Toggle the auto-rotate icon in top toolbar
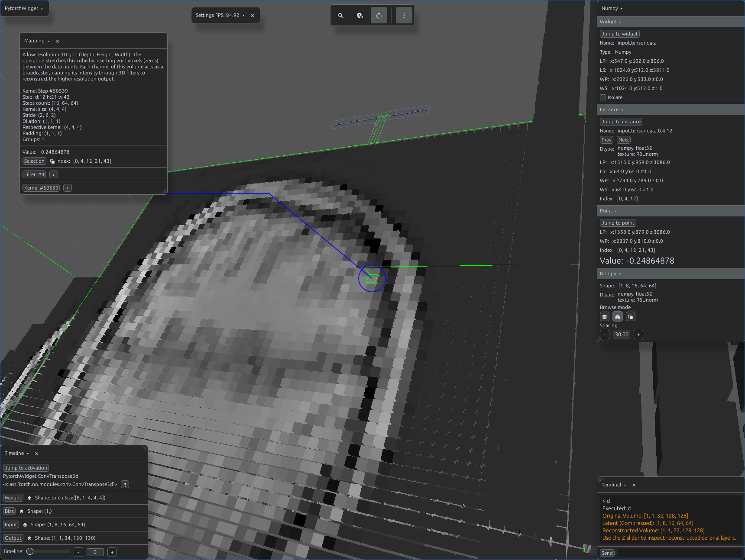 point(379,16)
